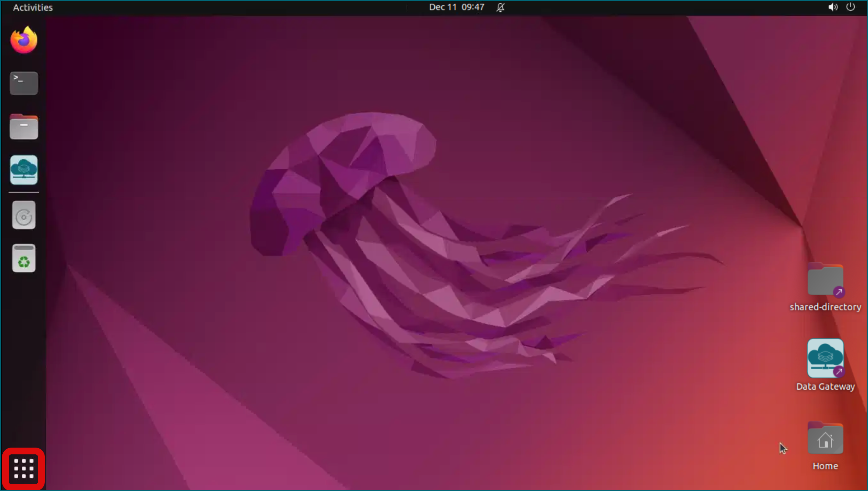This screenshot has width=868, height=491.
Task: Toggle do not disturb via the bell icon
Action: coord(500,7)
